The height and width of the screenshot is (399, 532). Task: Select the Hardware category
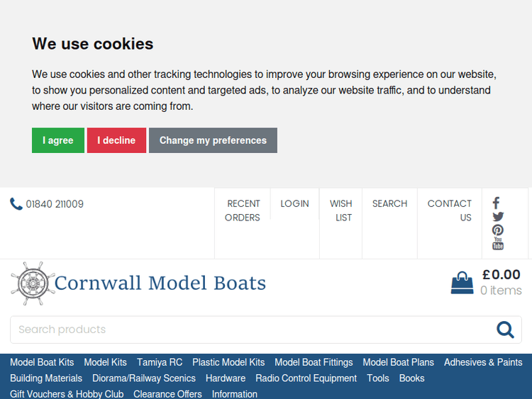226,378
